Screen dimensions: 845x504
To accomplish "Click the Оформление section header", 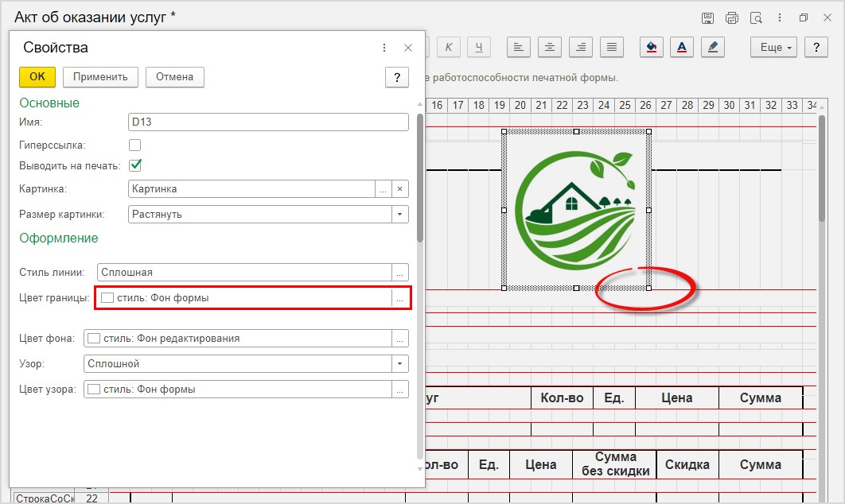I will tap(59, 238).
